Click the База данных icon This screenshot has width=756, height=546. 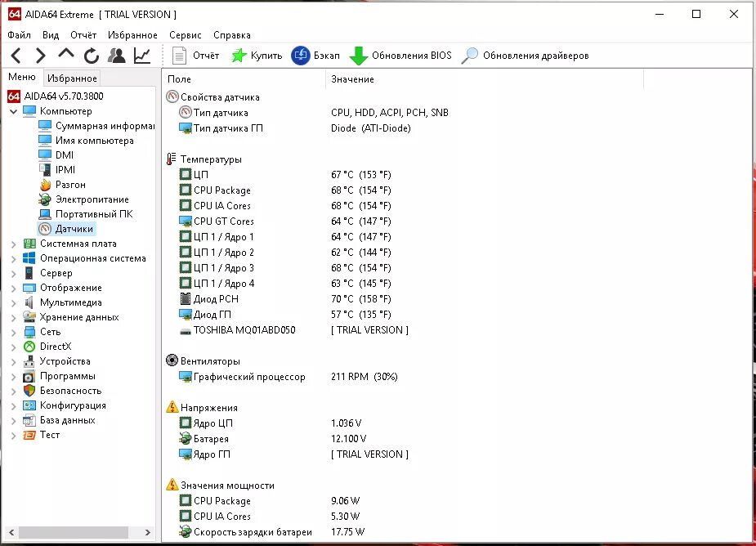click(29, 420)
